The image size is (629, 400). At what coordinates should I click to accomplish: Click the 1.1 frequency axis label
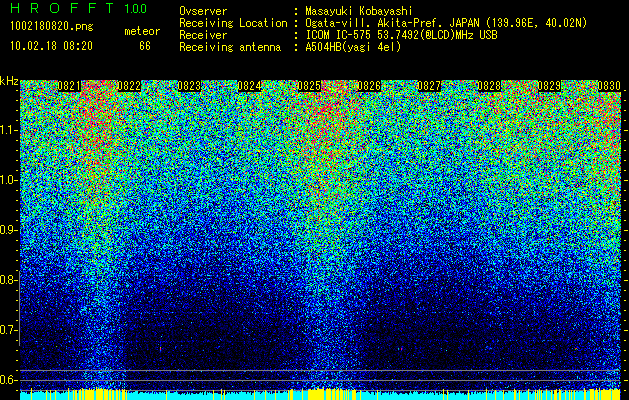8,130
